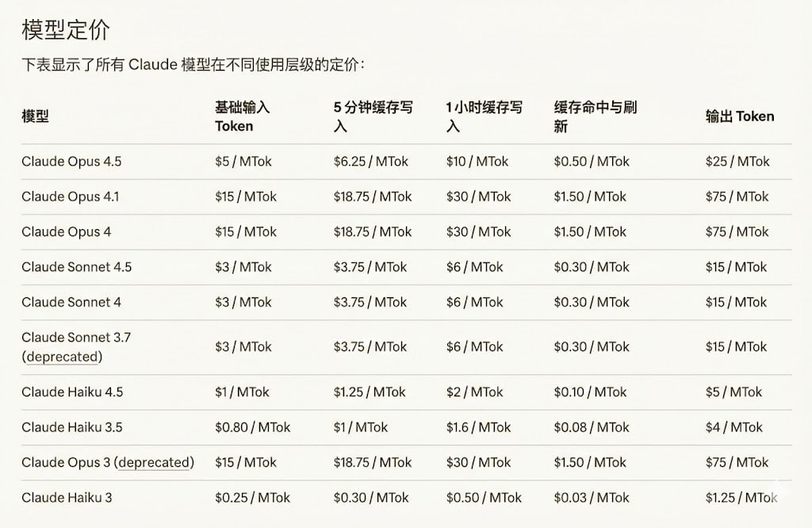
Task: Select the 基础输入 Token column header
Action: [x=243, y=116]
